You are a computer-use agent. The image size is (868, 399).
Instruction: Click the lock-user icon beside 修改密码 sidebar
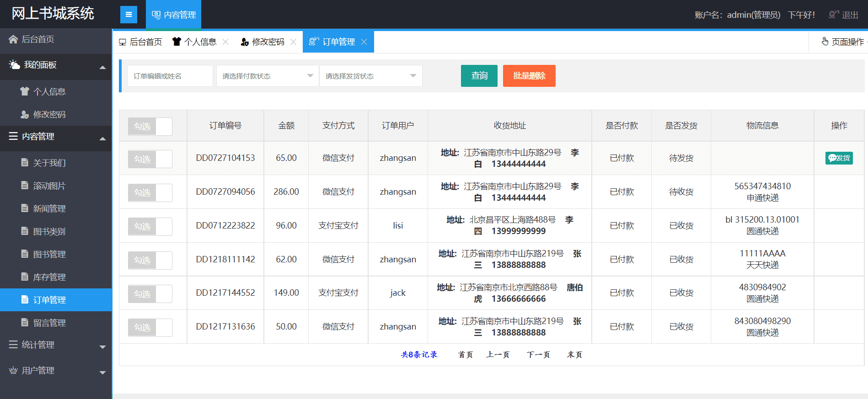point(25,114)
